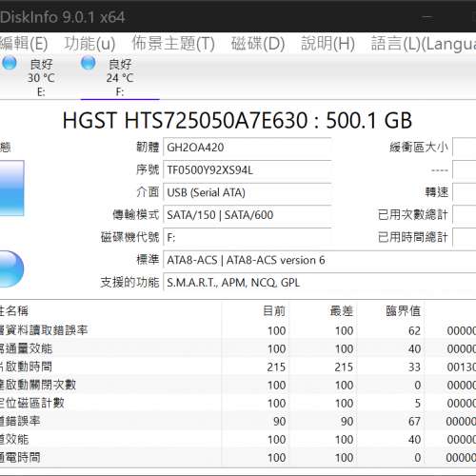This screenshot has width=476, height=476.
Task: Select the E: drive status icon
Action: tap(10, 63)
